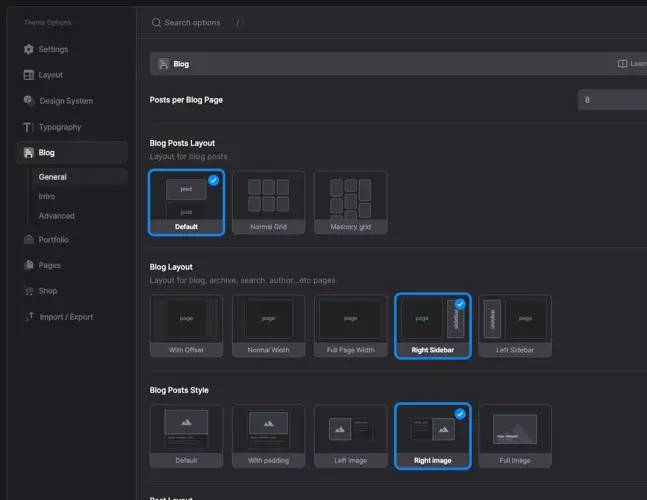Click the Import / Export arrows icon
The height and width of the screenshot is (500, 647).
(x=29, y=317)
